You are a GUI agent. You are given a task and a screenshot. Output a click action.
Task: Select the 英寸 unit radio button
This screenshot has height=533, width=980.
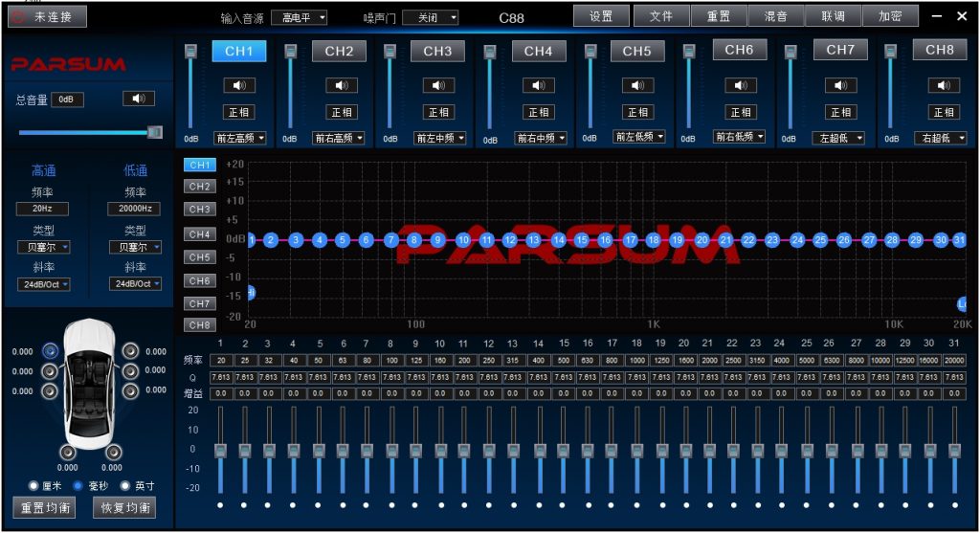point(125,485)
